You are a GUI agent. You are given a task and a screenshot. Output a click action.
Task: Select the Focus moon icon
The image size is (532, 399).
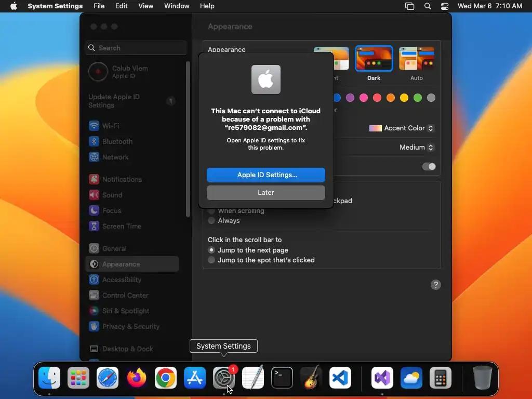94,210
